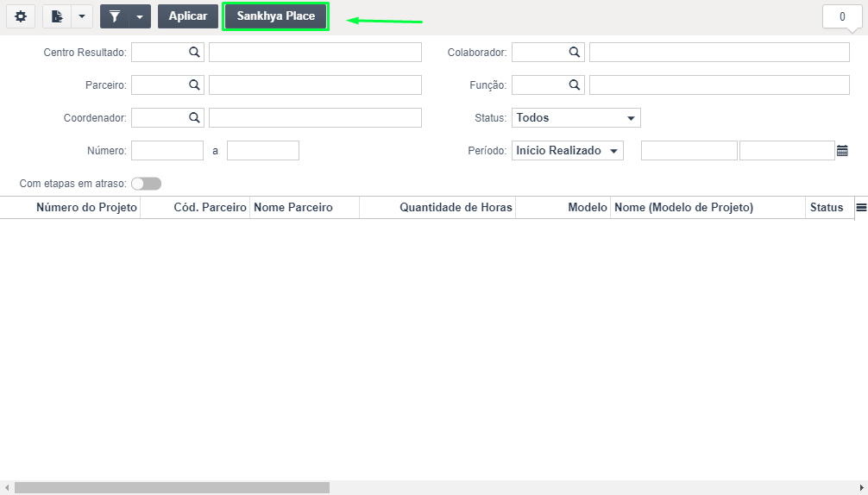Open the Período calendar icon

pos(842,150)
